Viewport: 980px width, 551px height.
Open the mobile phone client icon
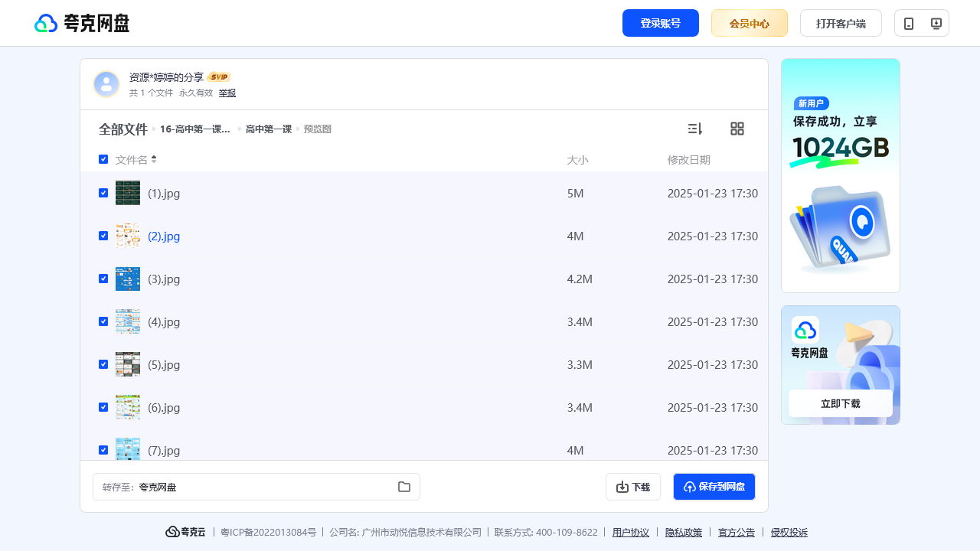909,23
